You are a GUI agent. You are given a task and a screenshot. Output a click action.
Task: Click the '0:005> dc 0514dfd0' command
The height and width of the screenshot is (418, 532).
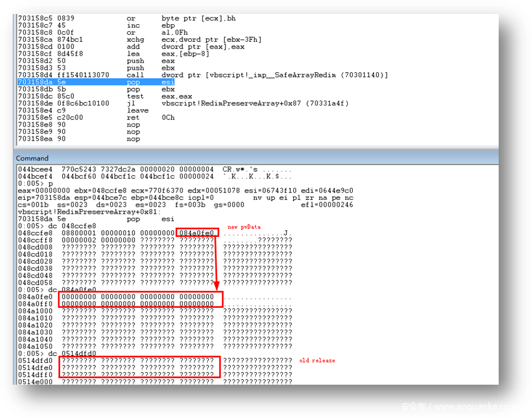pos(57,354)
